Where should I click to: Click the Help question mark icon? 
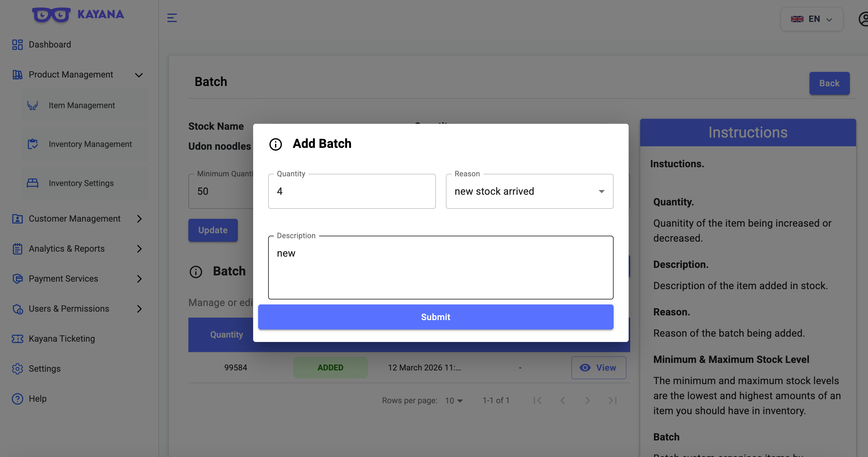tap(17, 399)
